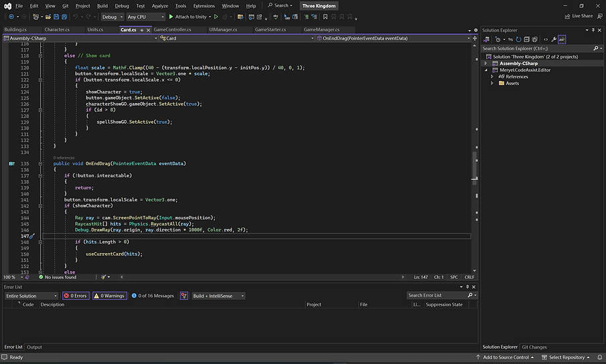Pin the Solution Explorer panel
The width and height of the screenshot is (606, 364).
pyautogui.click(x=593, y=30)
